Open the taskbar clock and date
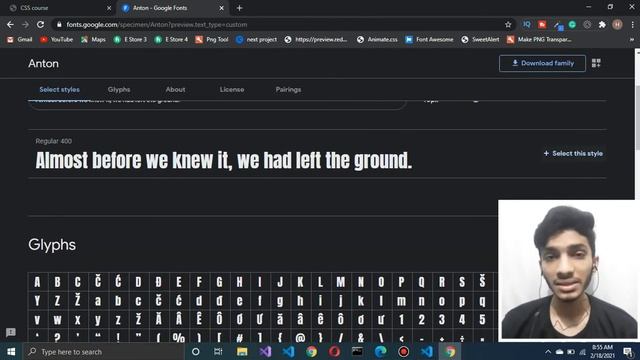 pyautogui.click(x=602, y=351)
